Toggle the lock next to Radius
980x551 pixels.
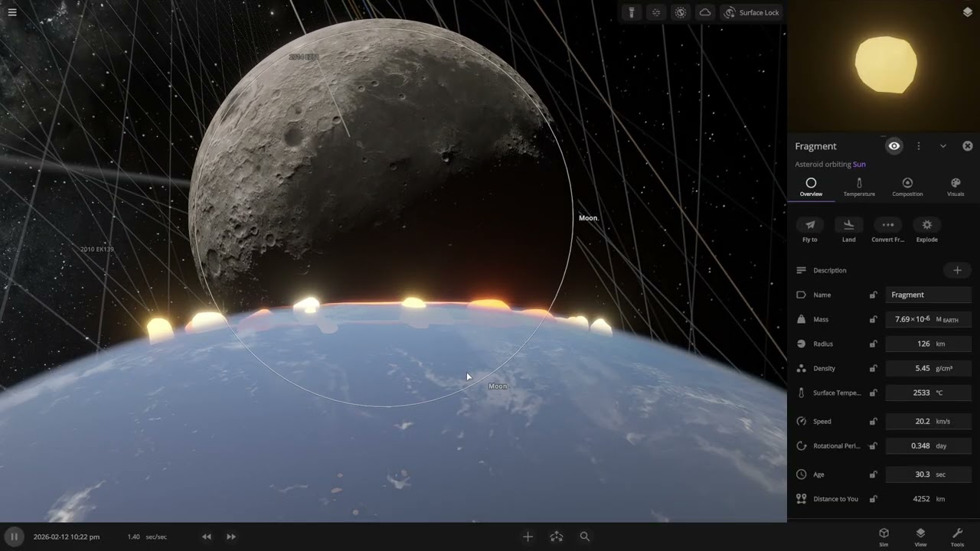click(873, 344)
